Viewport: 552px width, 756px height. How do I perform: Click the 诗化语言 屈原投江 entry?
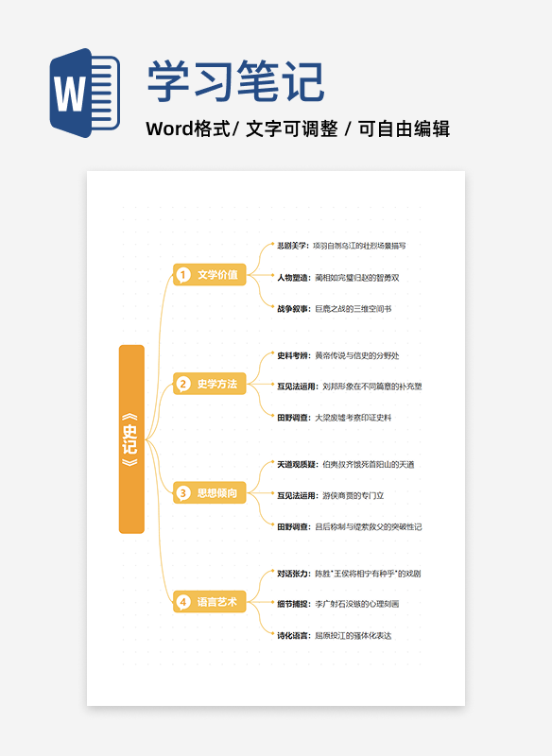(x=334, y=636)
